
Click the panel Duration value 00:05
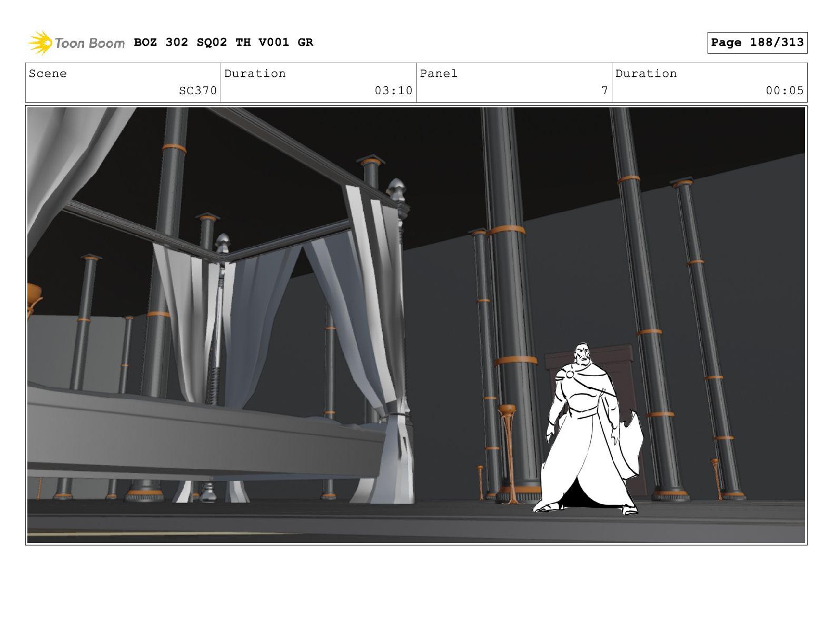(x=784, y=90)
